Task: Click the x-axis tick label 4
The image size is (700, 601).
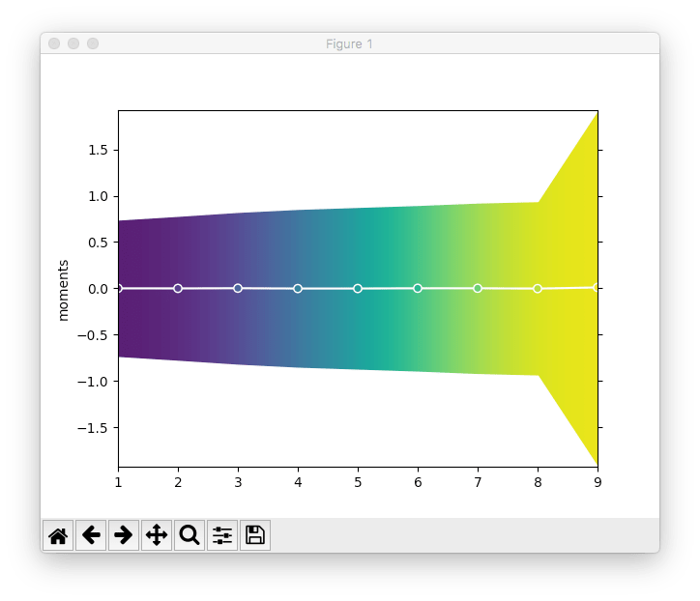Action: pos(298,482)
